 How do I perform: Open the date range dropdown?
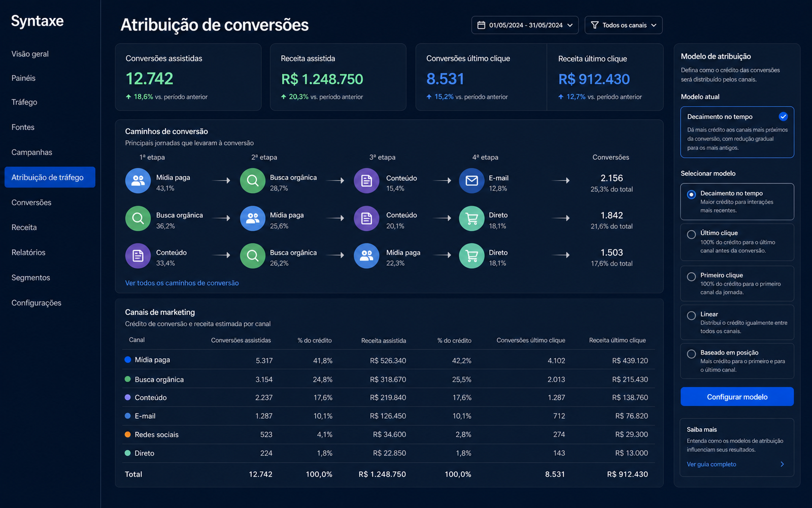[525, 25]
